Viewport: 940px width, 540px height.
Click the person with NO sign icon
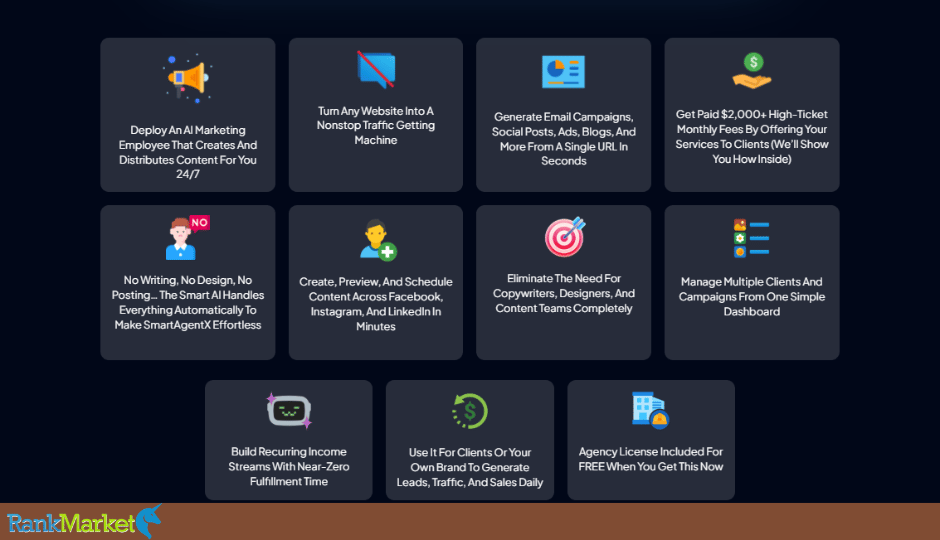(x=188, y=237)
